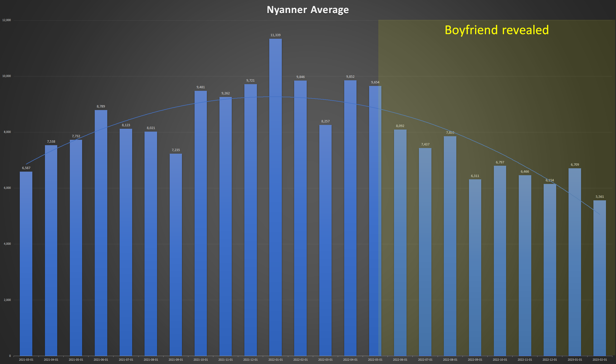Image resolution: width=616 pixels, height=364 pixels.
Task: Click the 0 y-axis label
Action: [10, 356]
